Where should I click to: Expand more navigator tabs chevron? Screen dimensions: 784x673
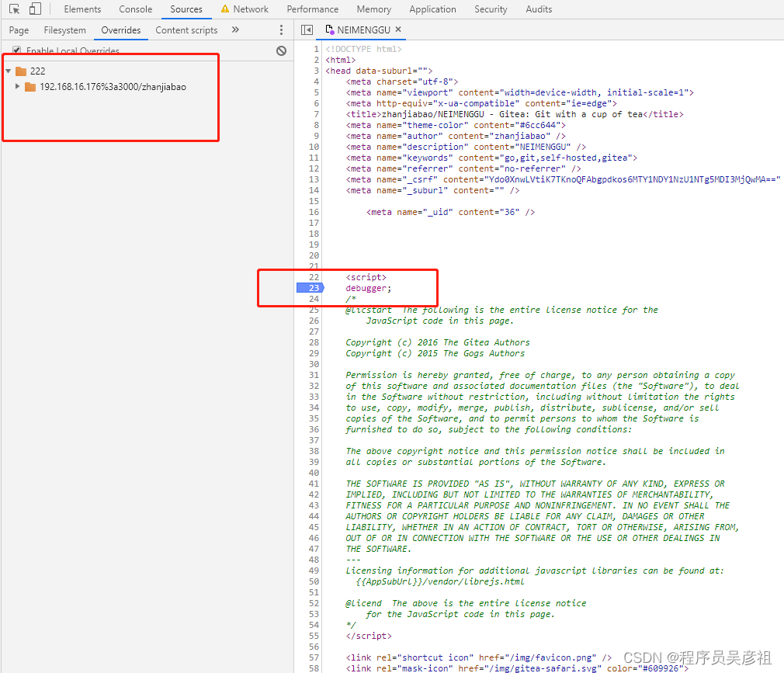tap(235, 30)
